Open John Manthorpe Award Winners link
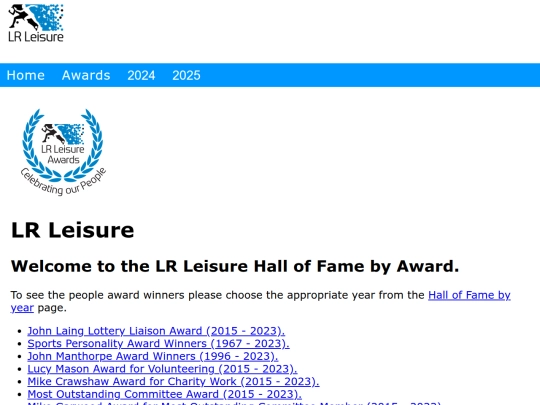 click(x=153, y=356)
